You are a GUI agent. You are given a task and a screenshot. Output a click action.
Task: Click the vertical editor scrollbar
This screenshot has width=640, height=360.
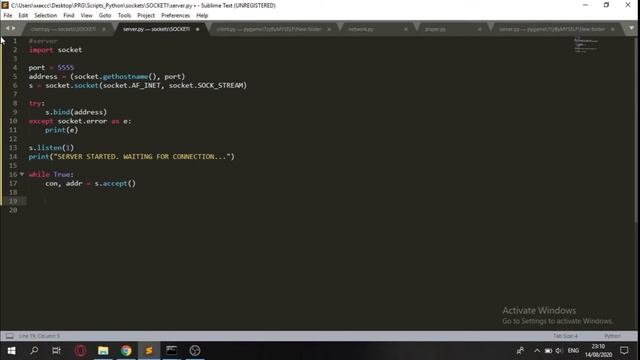[x=636, y=129]
